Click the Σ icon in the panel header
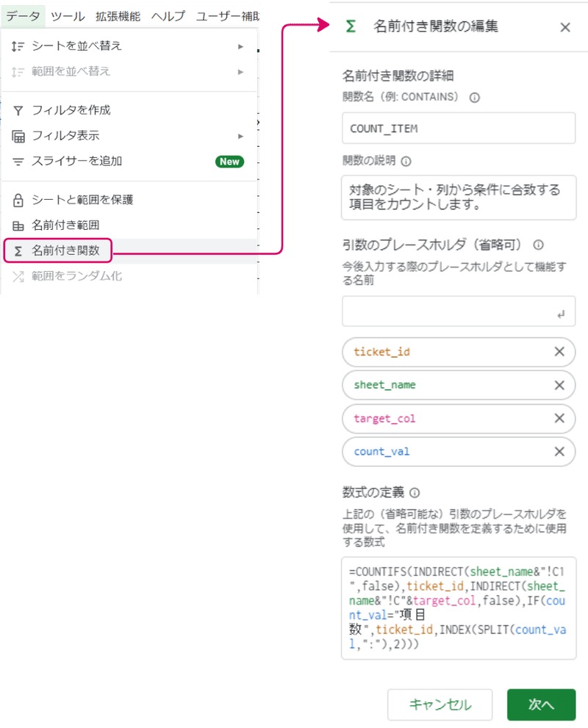The image size is (588, 728). tap(350, 26)
